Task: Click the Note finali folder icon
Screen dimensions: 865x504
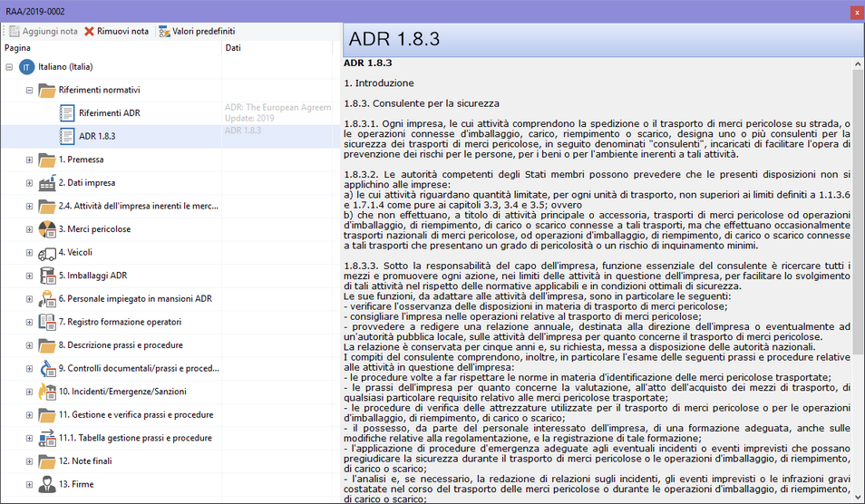Action: [x=47, y=461]
